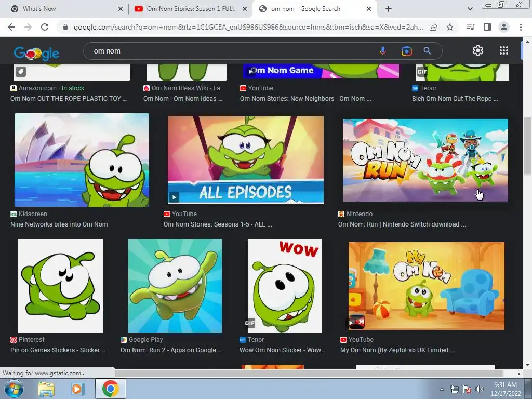Select the om nom Google Search tab
The height and width of the screenshot is (399, 532).
tap(314, 9)
